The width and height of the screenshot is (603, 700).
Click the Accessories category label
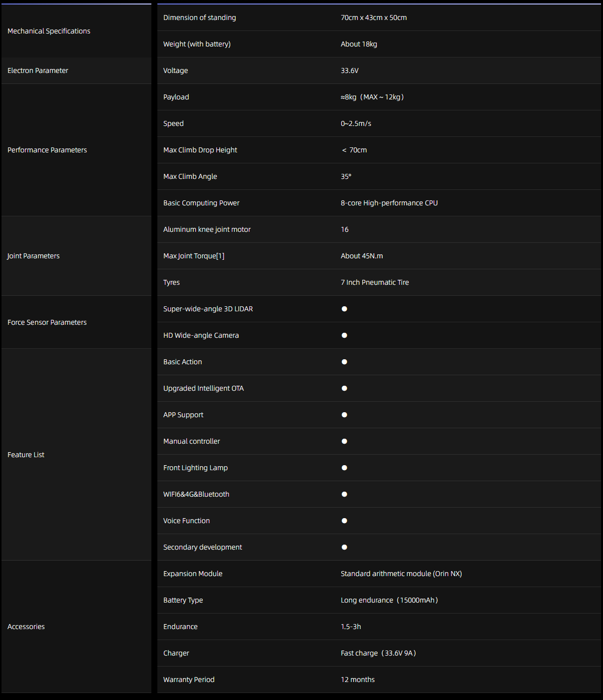point(26,627)
